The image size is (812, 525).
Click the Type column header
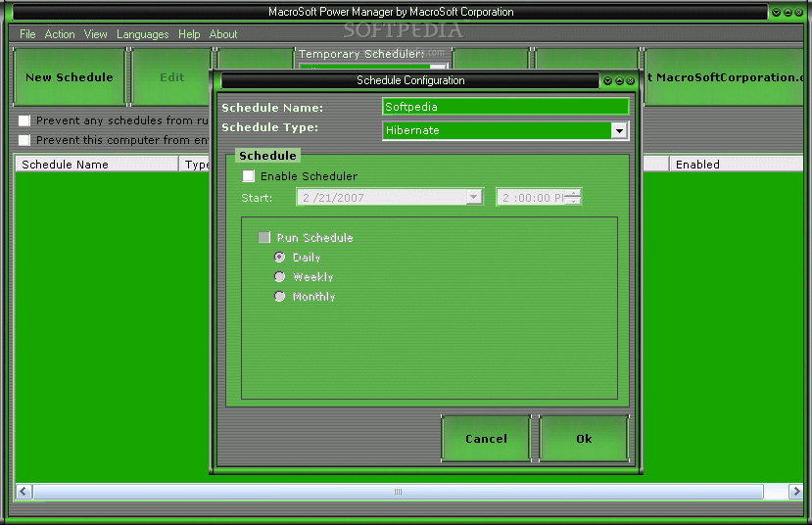point(195,165)
